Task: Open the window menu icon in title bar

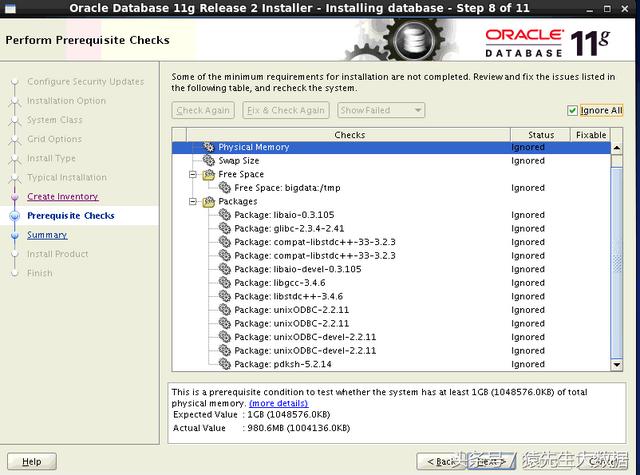Action: (x=10, y=8)
